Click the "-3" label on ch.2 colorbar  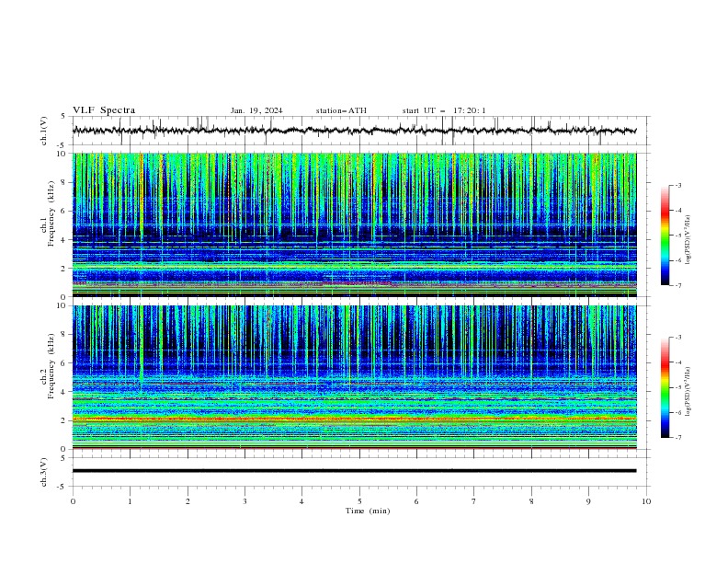677,338
